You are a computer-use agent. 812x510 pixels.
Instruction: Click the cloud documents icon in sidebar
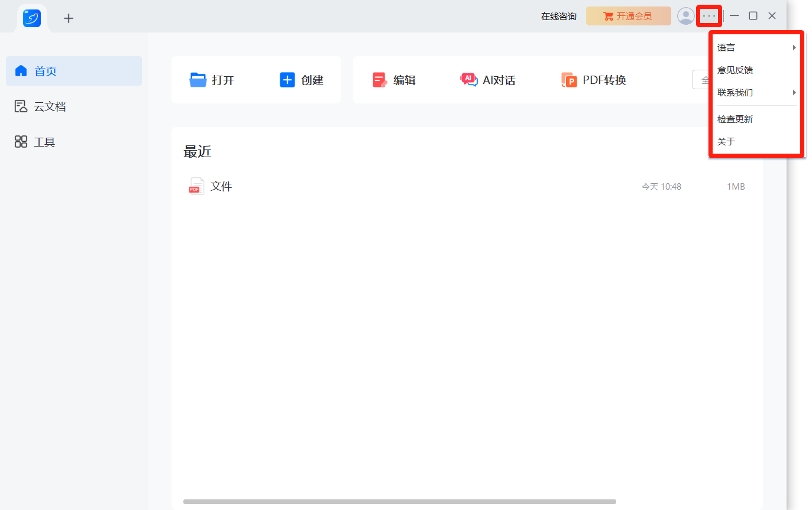click(x=21, y=106)
